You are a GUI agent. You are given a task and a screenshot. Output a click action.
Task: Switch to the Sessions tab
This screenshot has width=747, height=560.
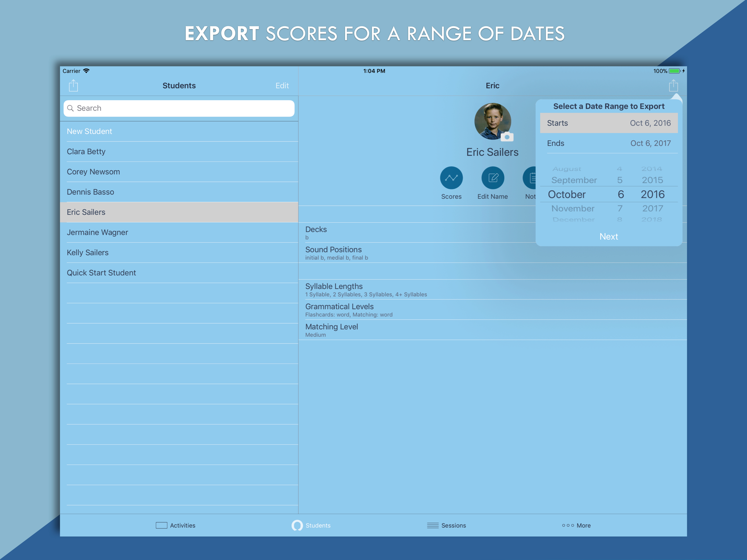[x=446, y=525]
